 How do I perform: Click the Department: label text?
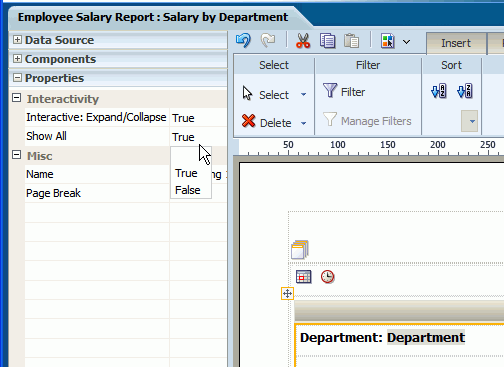point(341,337)
